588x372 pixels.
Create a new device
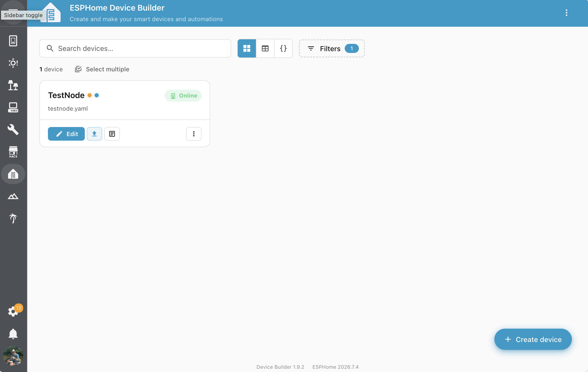(x=533, y=339)
